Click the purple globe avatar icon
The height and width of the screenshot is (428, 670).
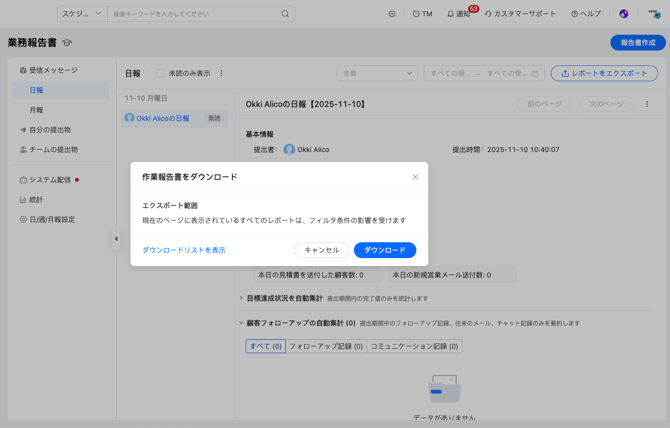pyautogui.click(x=624, y=14)
